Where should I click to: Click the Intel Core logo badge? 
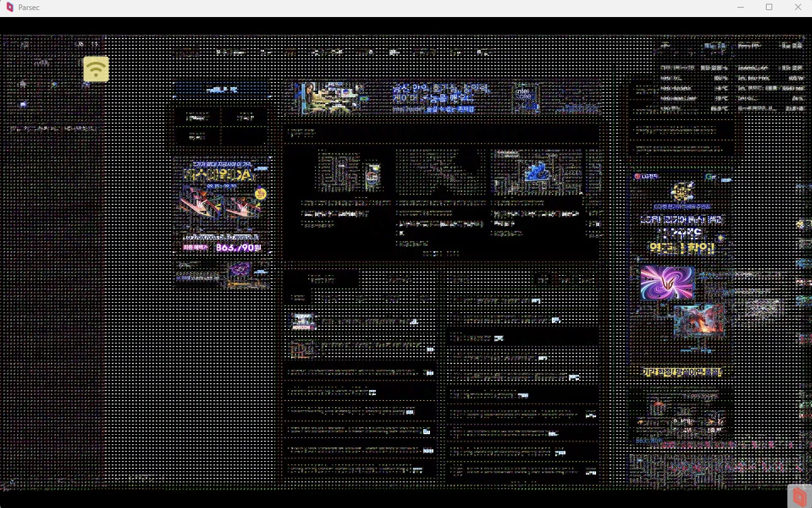pyautogui.click(x=525, y=97)
